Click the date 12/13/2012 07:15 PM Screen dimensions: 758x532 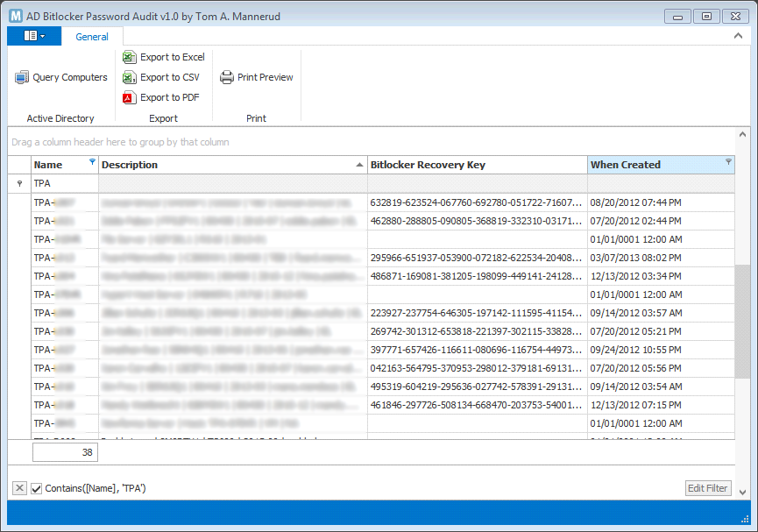coord(635,405)
